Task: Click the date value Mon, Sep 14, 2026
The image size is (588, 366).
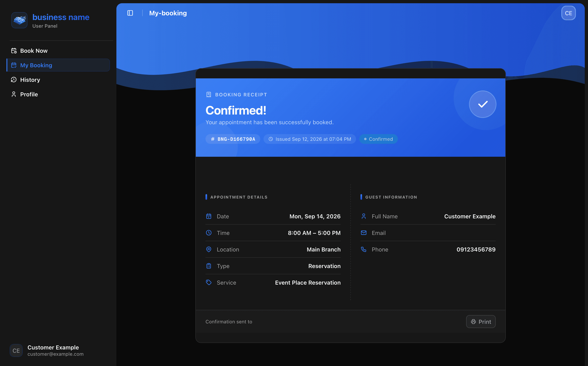Action: pos(315,216)
